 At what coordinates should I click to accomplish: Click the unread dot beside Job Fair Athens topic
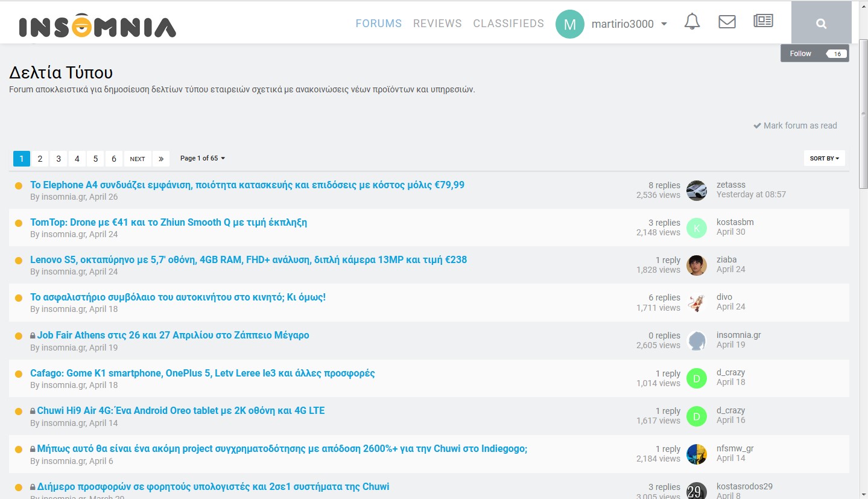click(x=19, y=336)
